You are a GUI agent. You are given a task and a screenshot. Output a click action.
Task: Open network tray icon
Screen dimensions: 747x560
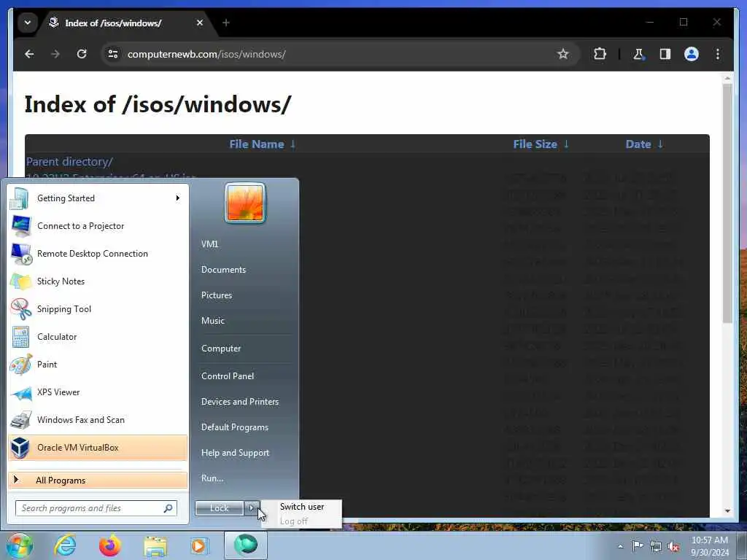click(656, 546)
